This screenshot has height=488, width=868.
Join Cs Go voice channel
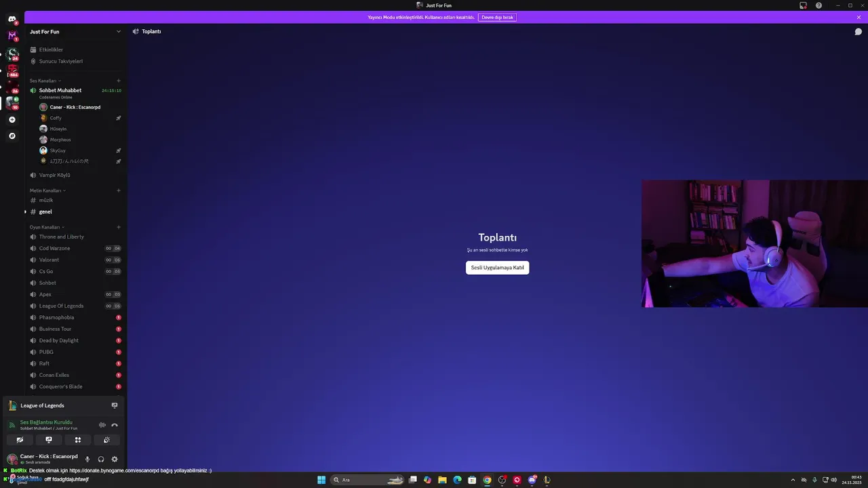[75, 271]
